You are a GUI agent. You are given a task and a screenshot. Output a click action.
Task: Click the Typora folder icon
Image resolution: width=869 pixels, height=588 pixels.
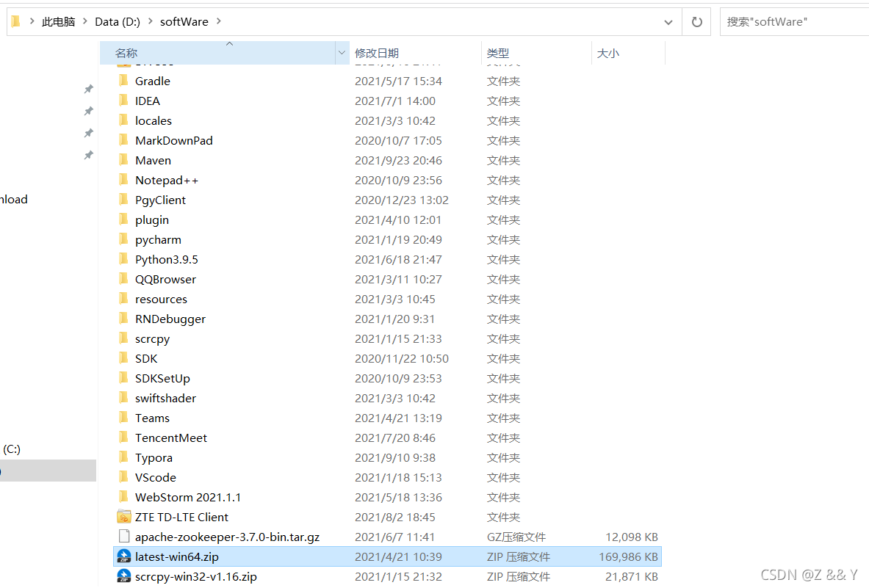click(x=123, y=458)
